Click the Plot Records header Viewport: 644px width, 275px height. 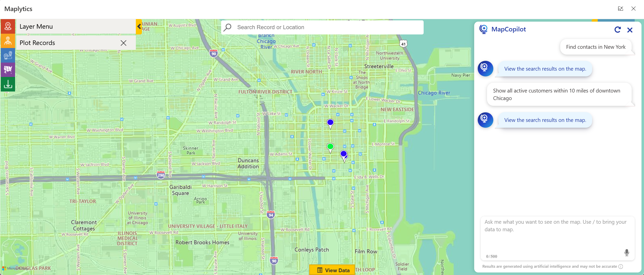[x=37, y=43]
